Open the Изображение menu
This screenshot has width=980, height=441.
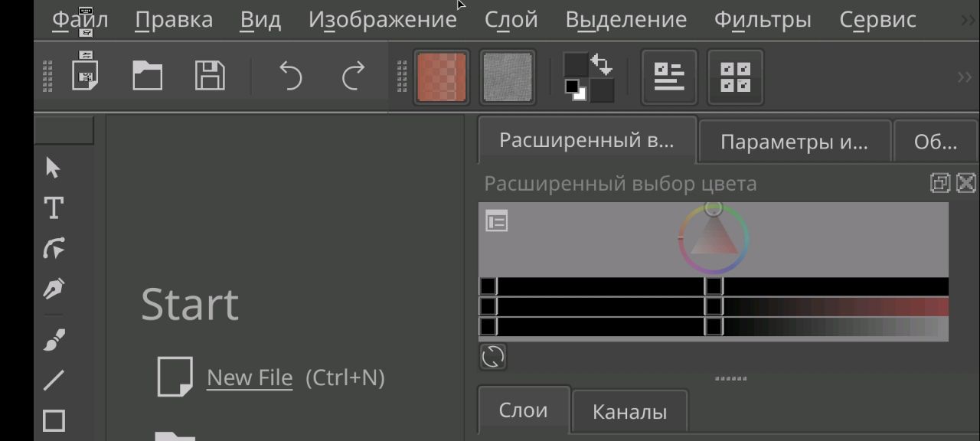pyautogui.click(x=383, y=19)
